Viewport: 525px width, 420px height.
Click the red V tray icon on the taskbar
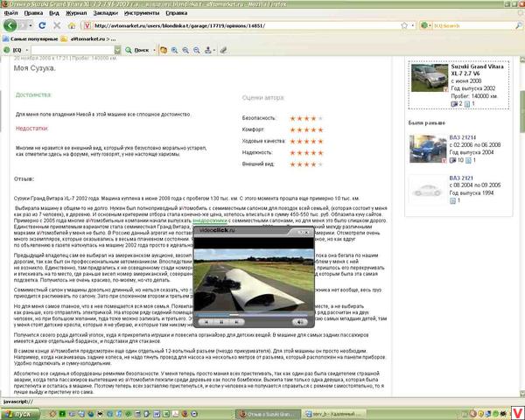point(518,413)
